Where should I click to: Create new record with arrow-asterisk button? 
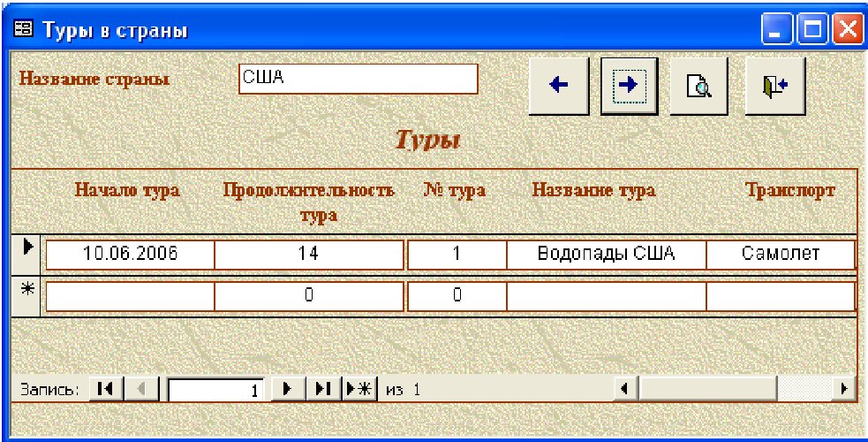pos(359,389)
